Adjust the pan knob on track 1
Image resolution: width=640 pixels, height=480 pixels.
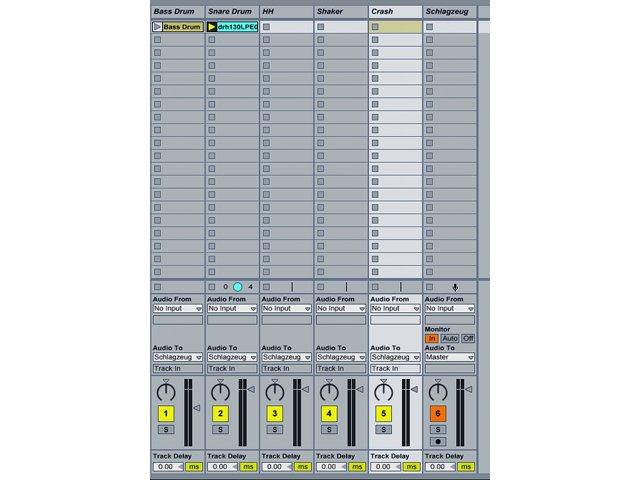pos(166,391)
